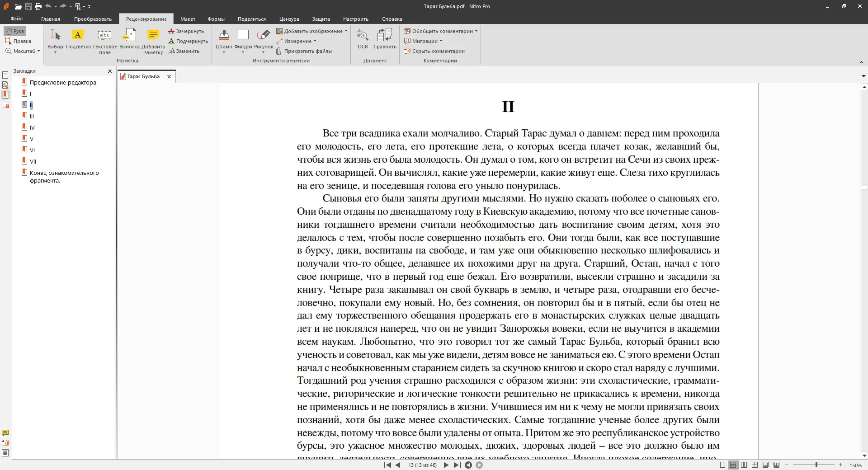
Task: Toggle the Рука hand tool
Action: click(x=15, y=31)
